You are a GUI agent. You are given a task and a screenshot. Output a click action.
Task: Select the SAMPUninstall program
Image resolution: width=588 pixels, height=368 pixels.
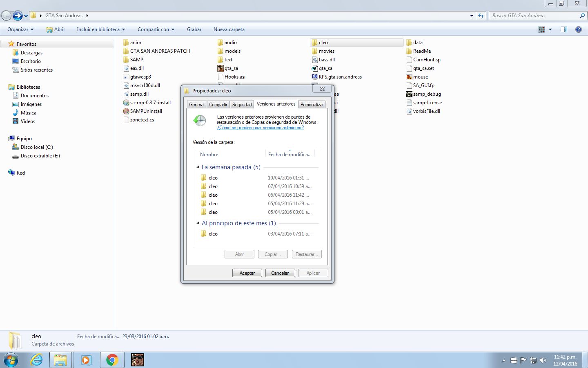[x=143, y=111]
